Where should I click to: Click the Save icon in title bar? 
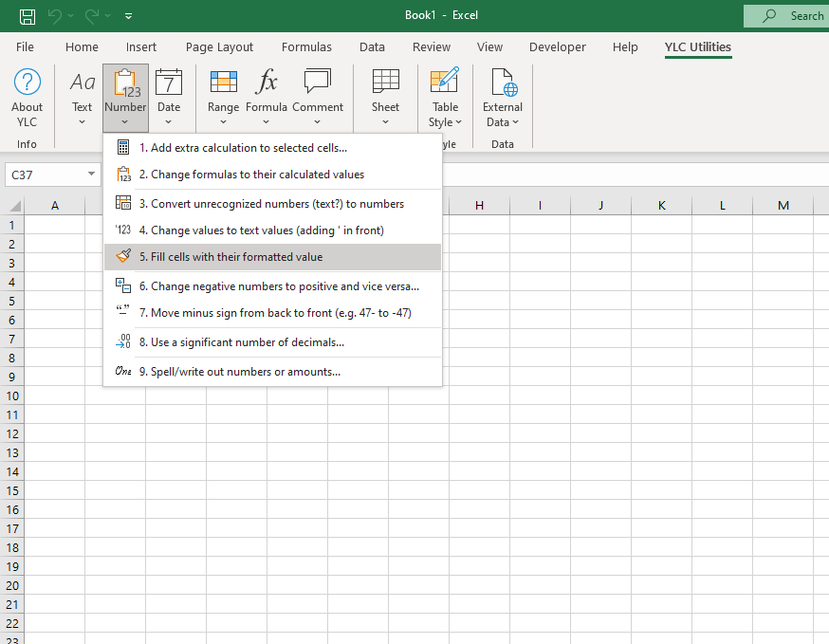tap(28, 15)
